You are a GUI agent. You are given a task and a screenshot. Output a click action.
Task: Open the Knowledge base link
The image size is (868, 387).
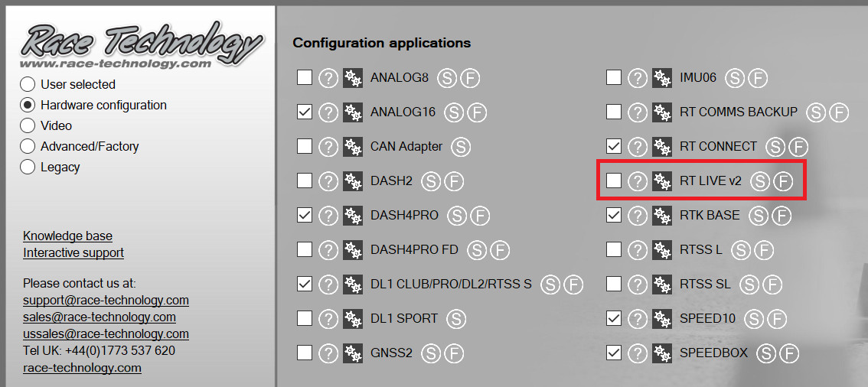pyautogui.click(x=67, y=236)
